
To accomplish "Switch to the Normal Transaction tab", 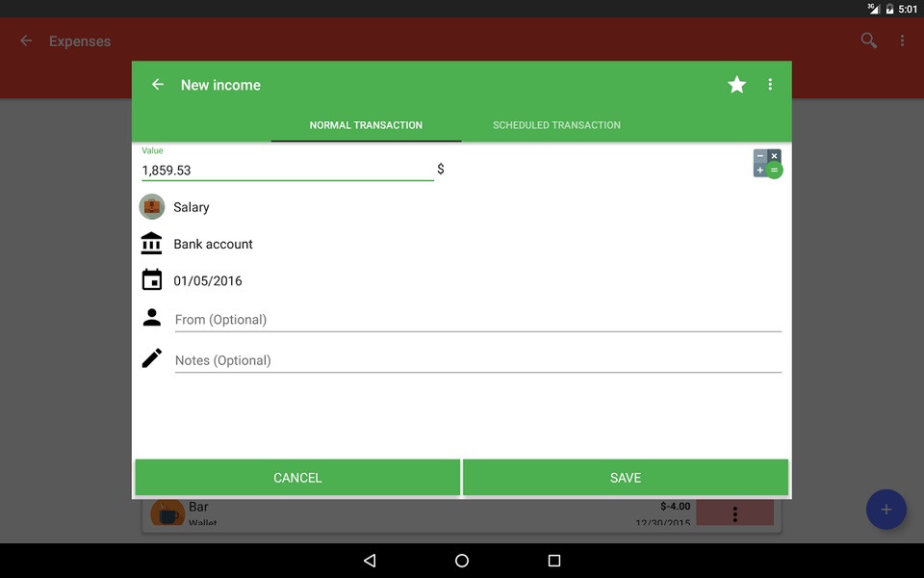I will pos(366,125).
